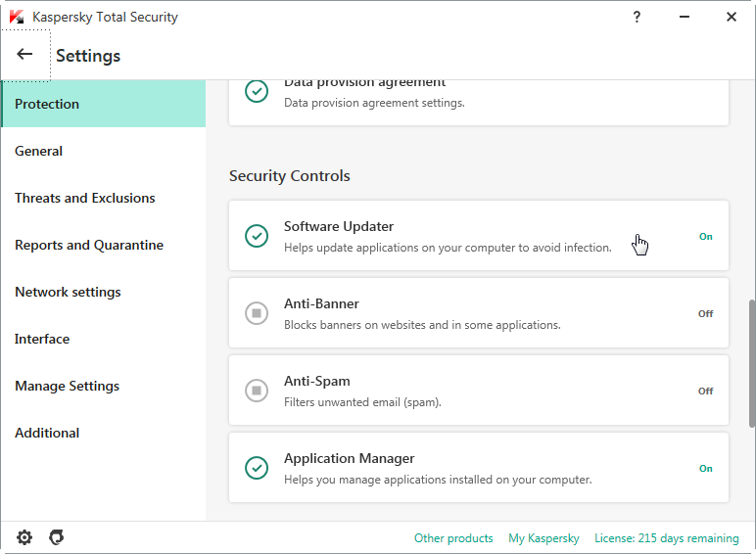
Task: Click the back arrow icon
Action: pyautogui.click(x=24, y=55)
